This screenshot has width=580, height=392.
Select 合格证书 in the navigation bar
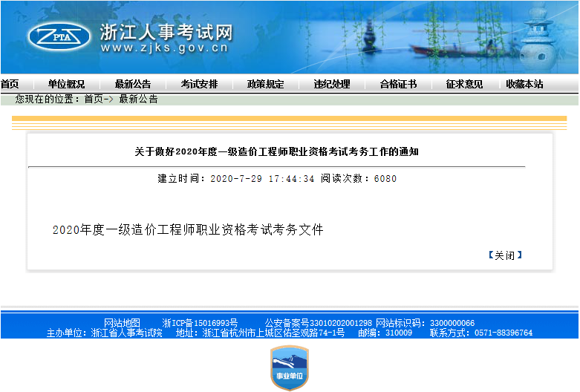pos(398,85)
